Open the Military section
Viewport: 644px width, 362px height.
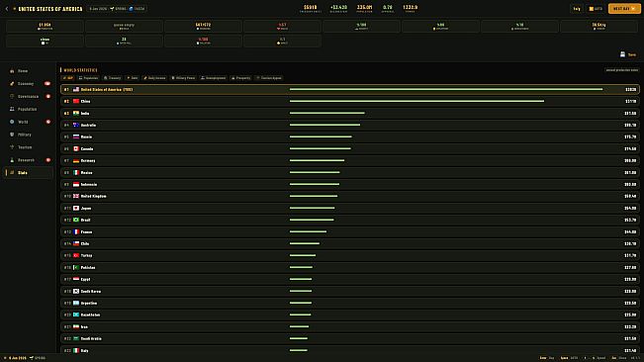pos(28,135)
